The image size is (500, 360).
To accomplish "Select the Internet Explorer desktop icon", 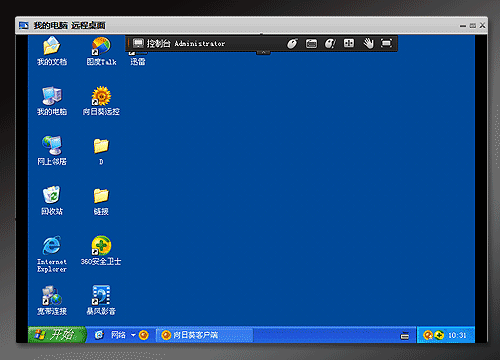I will (52, 254).
